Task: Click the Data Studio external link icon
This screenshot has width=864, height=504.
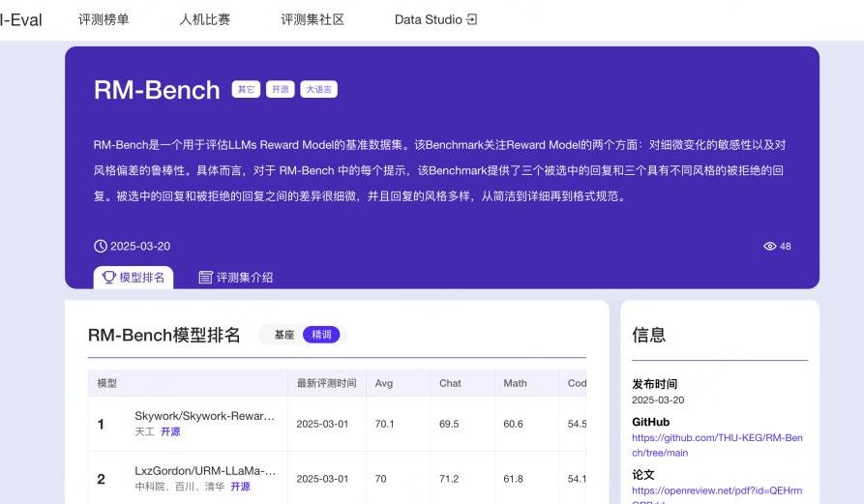Action: click(472, 19)
